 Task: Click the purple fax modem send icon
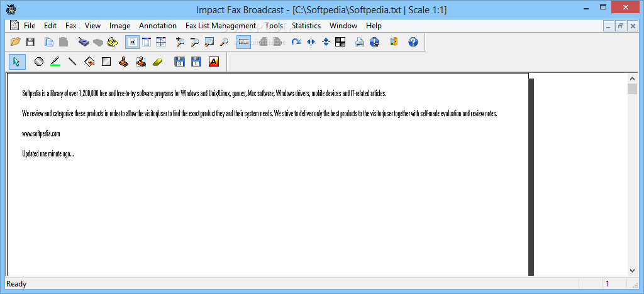[84, 42]
